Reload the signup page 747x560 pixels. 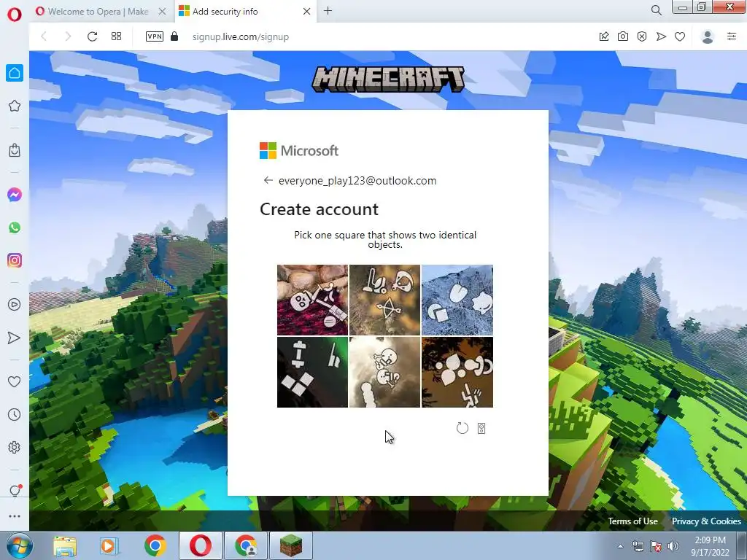(x=93, y=36)
